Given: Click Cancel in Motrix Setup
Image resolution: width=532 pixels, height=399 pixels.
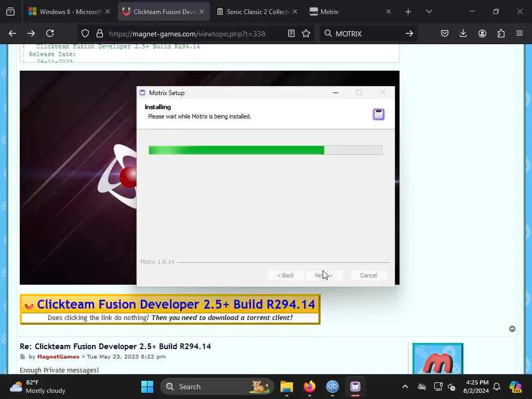Looking at the screenshot, I should pyautogui.click(x=368, y=275).
